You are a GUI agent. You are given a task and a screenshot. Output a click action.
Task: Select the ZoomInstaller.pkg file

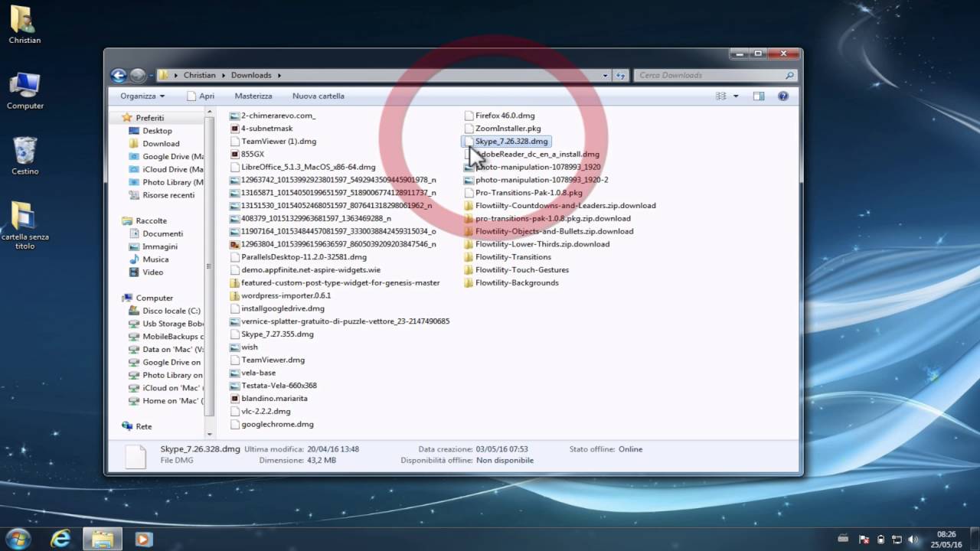tap(502, 129)
